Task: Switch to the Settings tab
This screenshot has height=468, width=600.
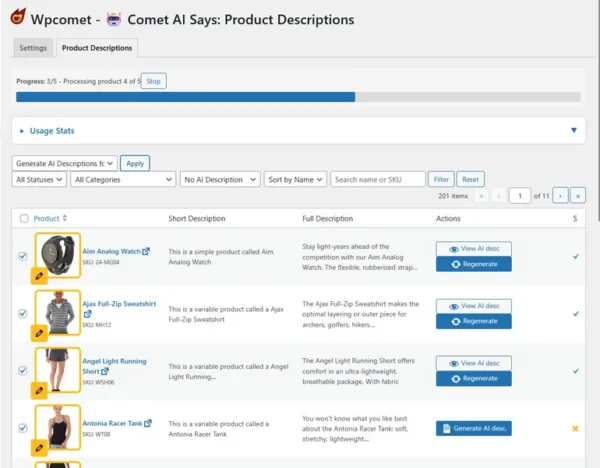Action: [x=33, y=47]
